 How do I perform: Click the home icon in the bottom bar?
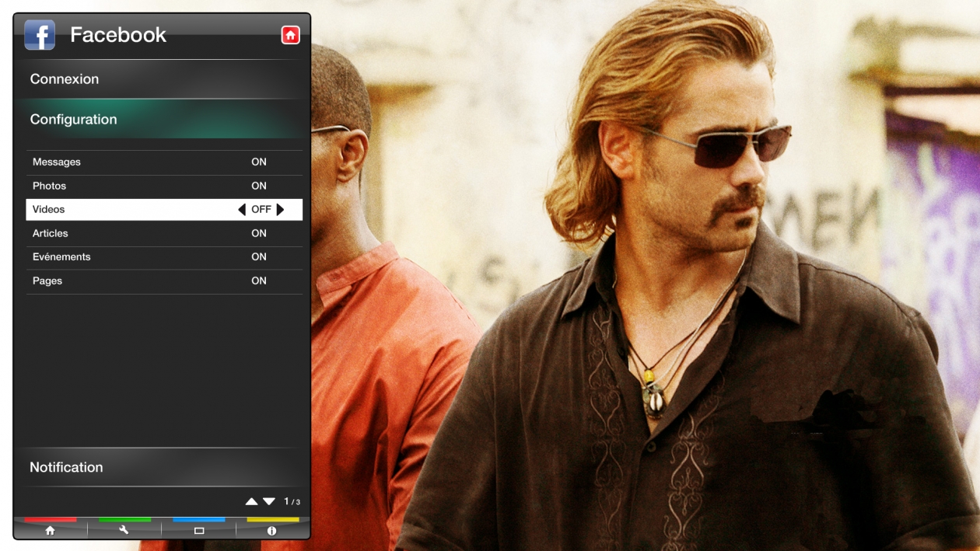(x=51, y=530)
